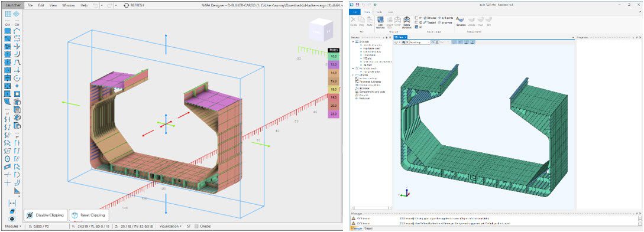Open the undo history dropdown arrow
This screenshot has width=644, height=232.
tap(102, 5)
